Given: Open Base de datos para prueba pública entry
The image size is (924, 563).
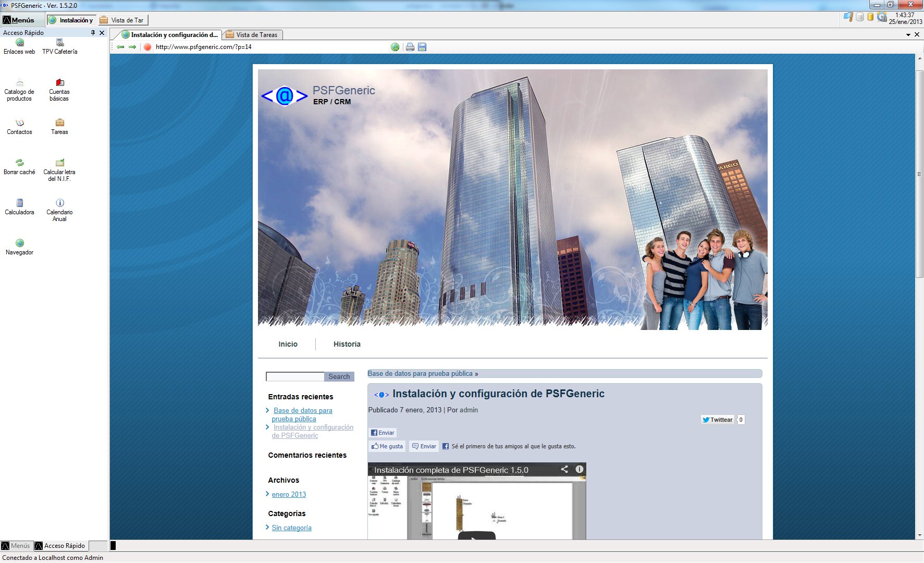Looking at the screenshot, I should point(302,414).
